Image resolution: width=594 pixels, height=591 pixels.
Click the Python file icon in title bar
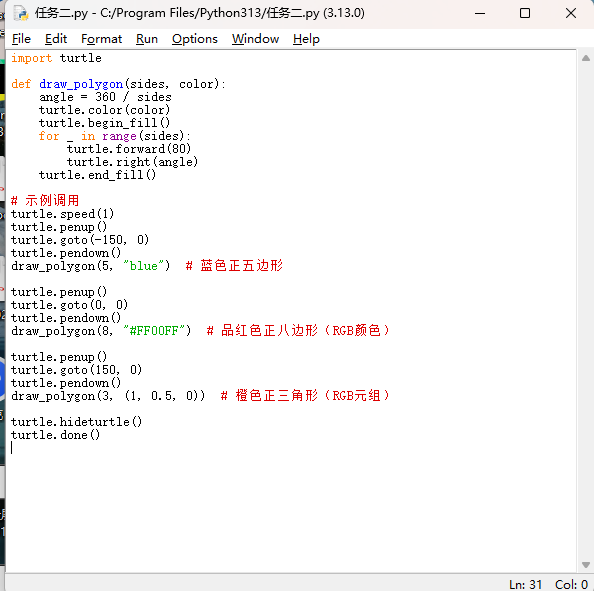coord(21,13)
